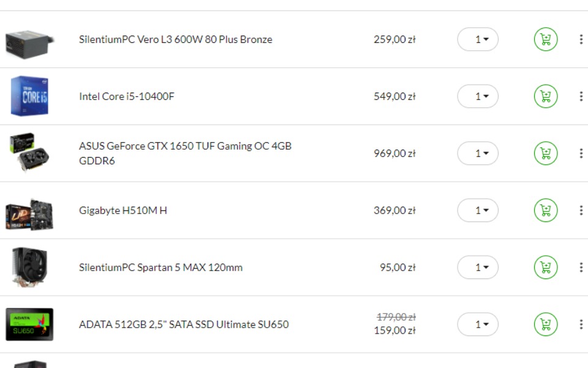588x368 pixels.
Task: View the SilentiumPC Spartan cooler image
Action: pos(29,267)
